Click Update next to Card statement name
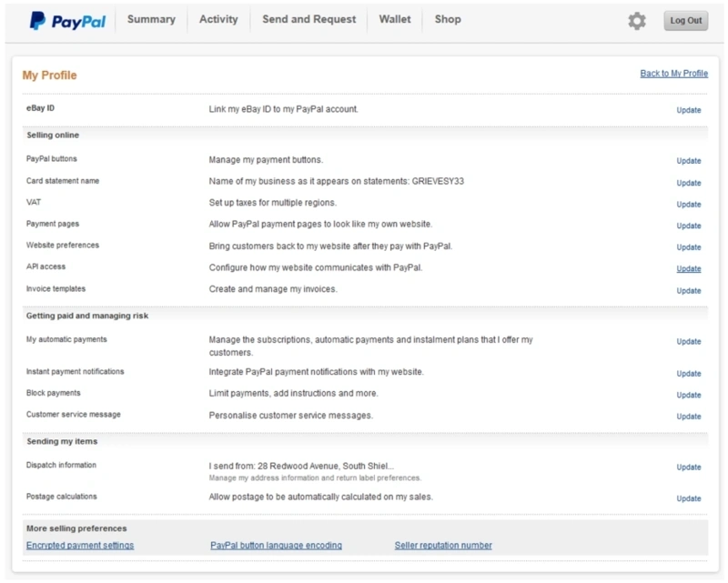 [688, 183]
